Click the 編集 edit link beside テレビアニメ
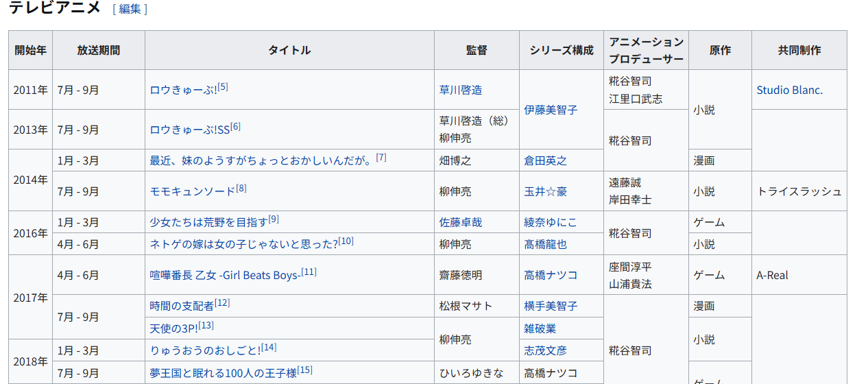The image size is (868, 384). click(x=130, y=9)
